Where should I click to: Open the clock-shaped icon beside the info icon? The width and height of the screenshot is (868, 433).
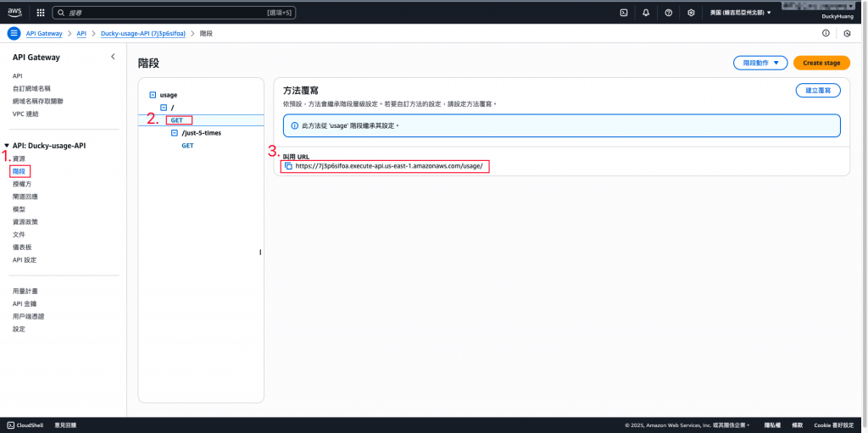[x=847, y=33]
